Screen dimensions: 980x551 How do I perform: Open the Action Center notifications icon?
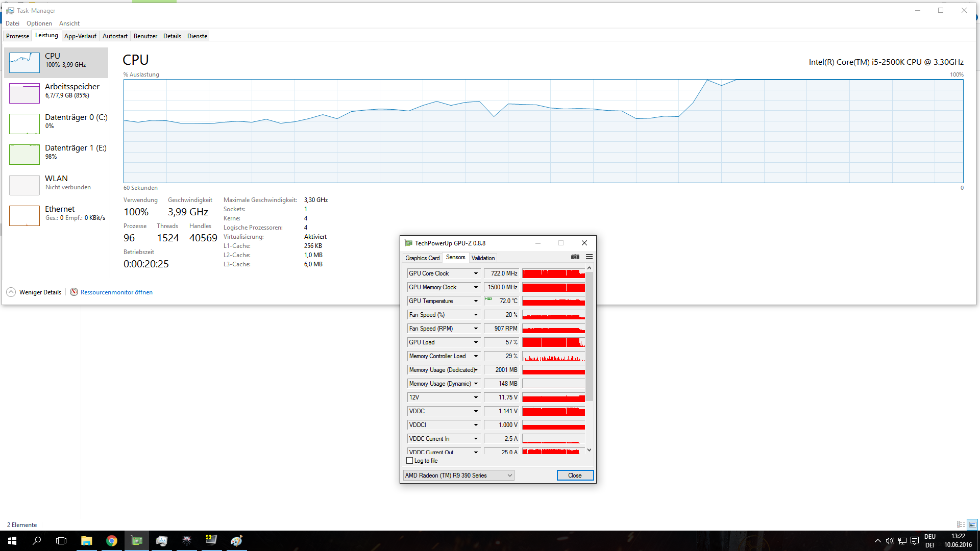tap(915, 541)
